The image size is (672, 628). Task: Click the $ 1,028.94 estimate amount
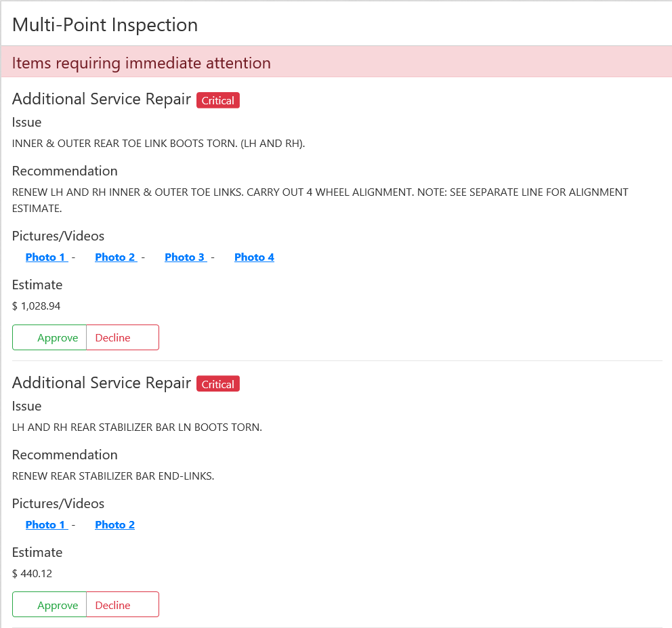37,306
